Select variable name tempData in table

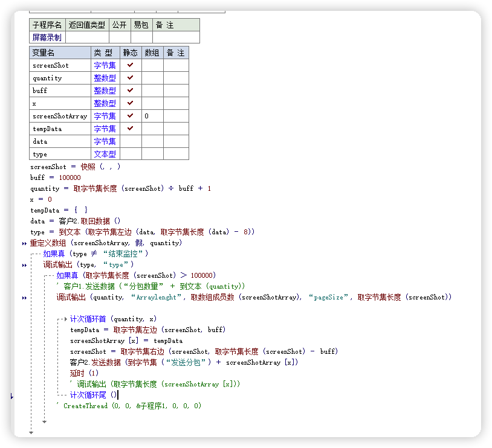(x=47, y=129)
